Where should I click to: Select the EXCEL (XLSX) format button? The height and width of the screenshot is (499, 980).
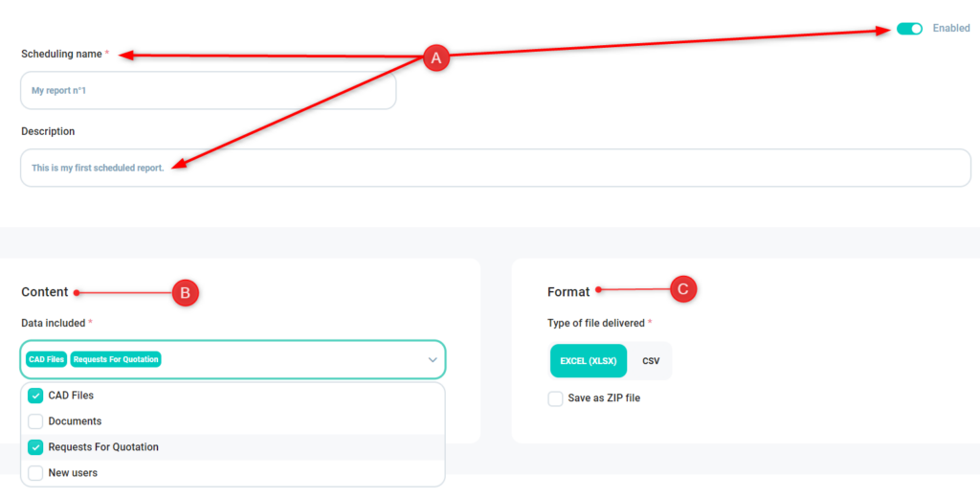588,361
